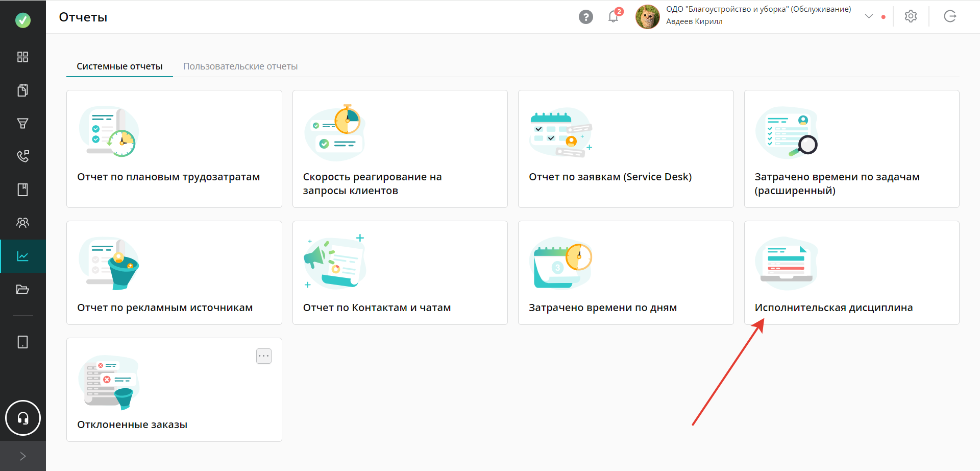Click the planned labor report illustration
980x471 pixels.
coord(109,131)
